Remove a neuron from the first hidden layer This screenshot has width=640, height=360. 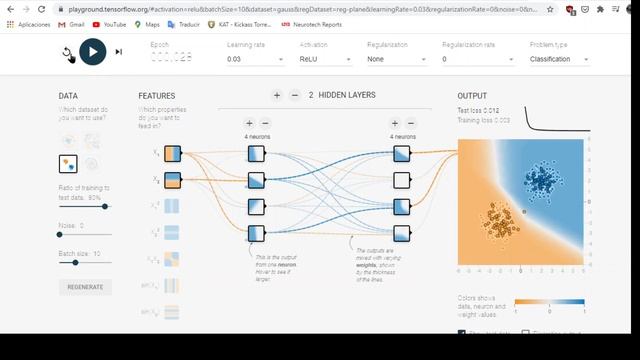pyautogui.click(x=265, y=123)
